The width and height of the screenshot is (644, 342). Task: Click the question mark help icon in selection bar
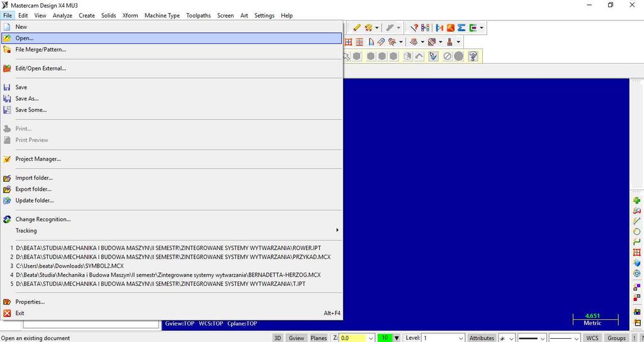click(x=473, y=56)
